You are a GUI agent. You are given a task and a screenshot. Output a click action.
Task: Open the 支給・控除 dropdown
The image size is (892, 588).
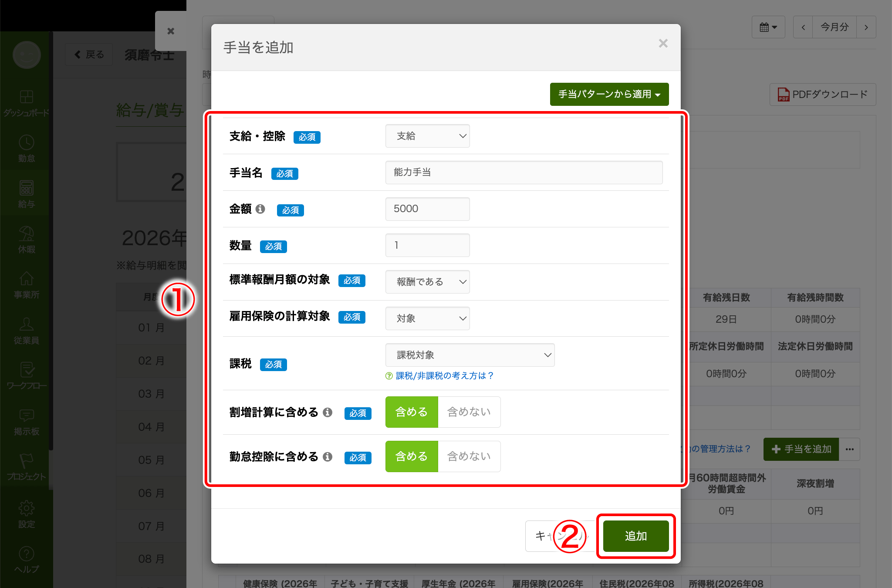(x=427, y=136)
